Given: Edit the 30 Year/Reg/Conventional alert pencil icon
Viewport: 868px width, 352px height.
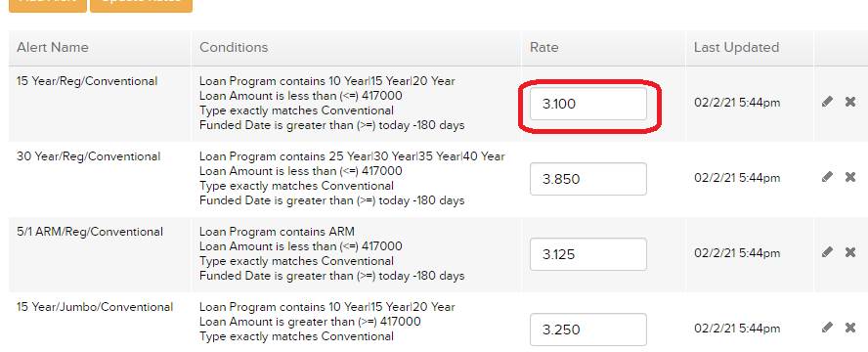Looking at the screenshot, I should [x=827, y=177].
